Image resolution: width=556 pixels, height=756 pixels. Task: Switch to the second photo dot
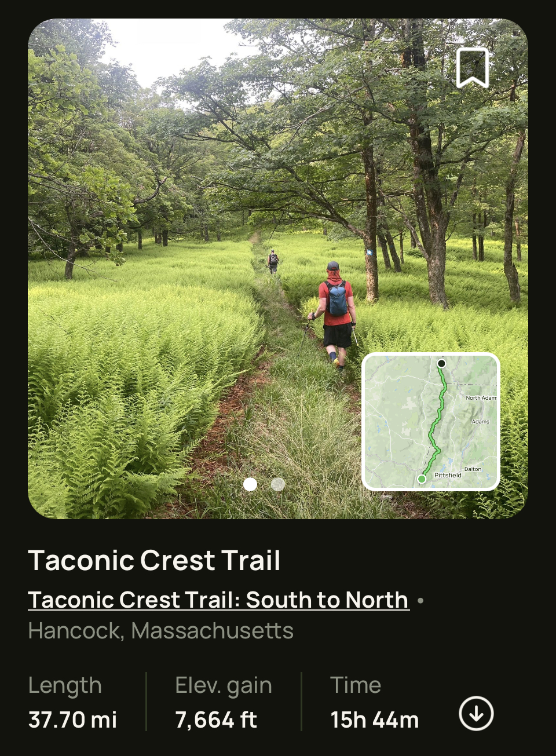point(278,484)
